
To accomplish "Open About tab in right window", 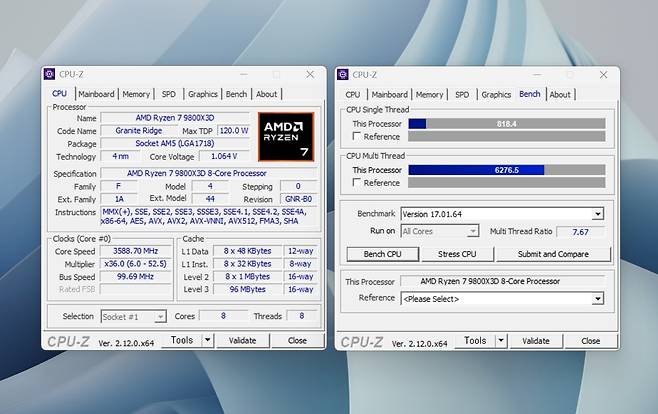I will 560,94.
